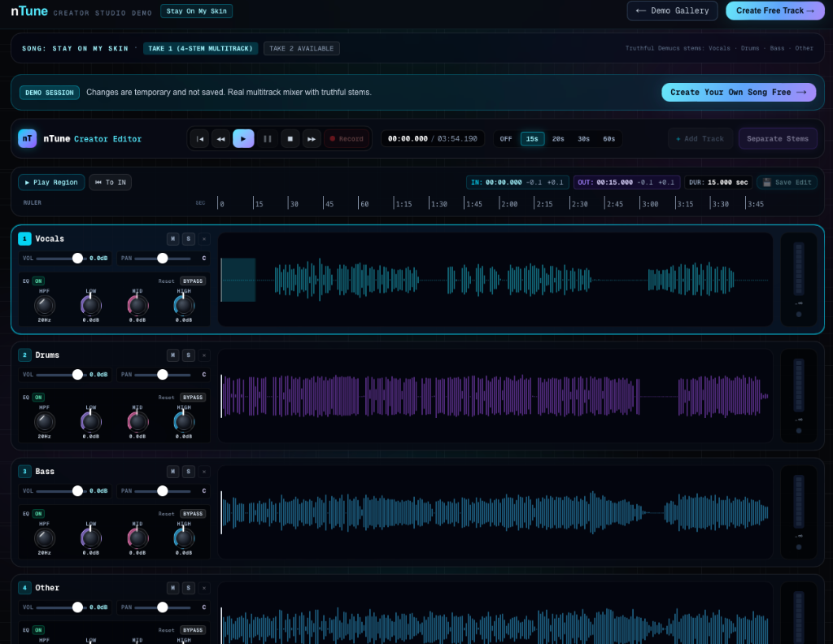Mute the Bass track

click(172, 472)
